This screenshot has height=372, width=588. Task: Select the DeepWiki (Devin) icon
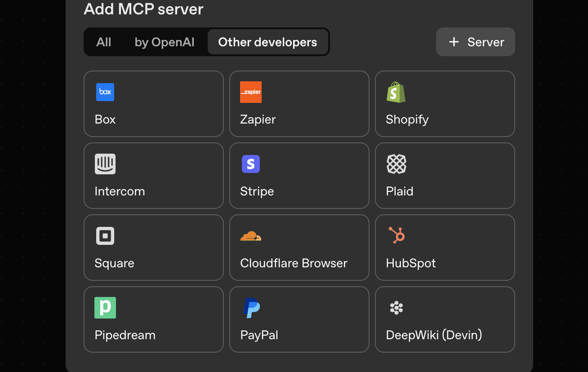[x=396, y=308]
